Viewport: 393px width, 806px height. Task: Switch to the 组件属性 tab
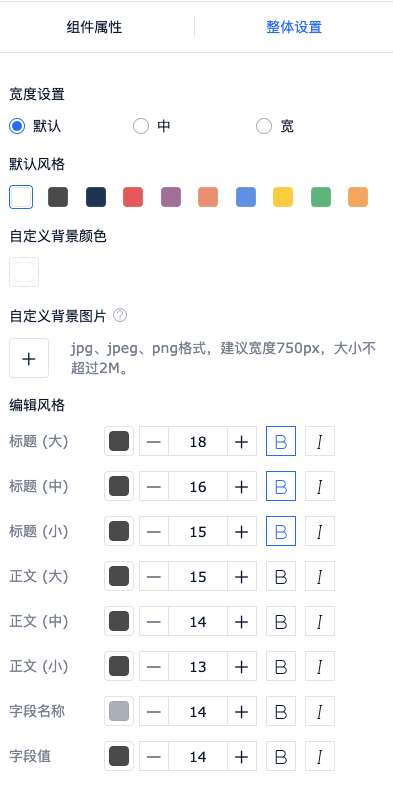coord(95,27)
